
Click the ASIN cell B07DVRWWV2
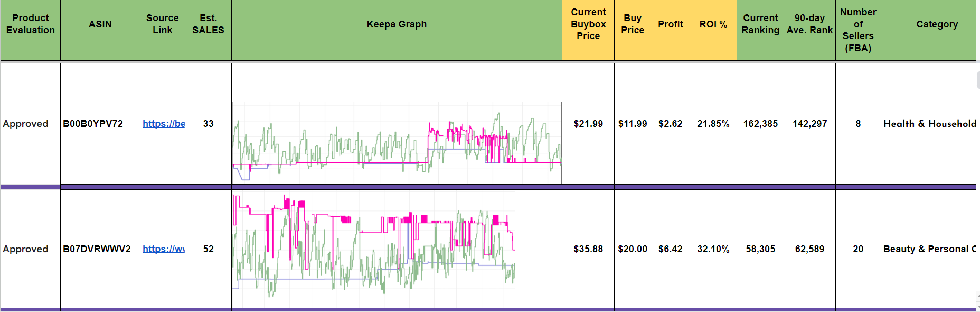[x=97, y=249]
